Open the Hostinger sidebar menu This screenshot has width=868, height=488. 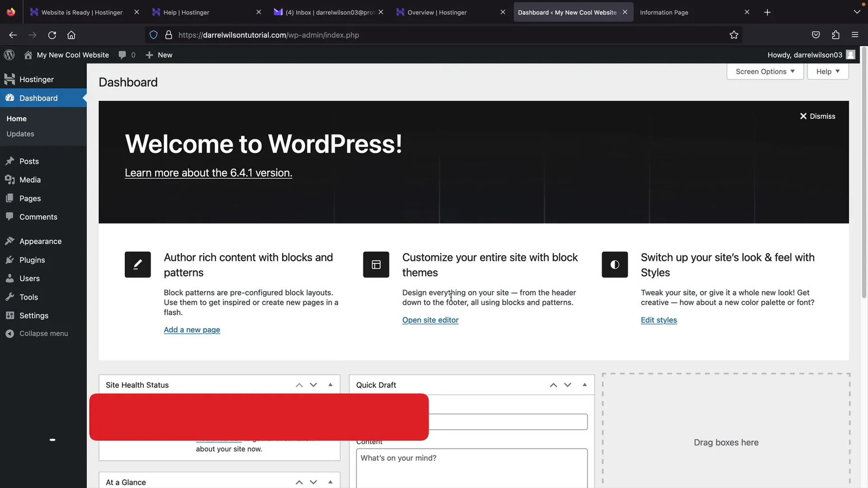tap(43, 79)
